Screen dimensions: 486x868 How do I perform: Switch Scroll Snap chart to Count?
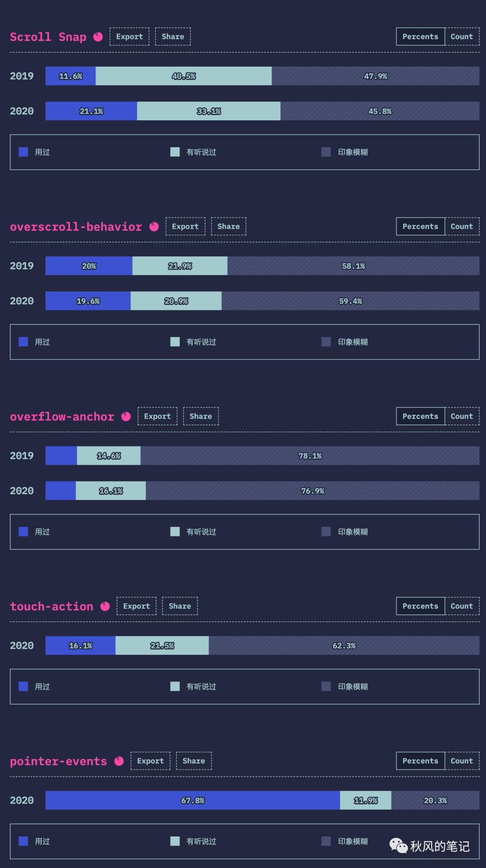click(462, 36)
